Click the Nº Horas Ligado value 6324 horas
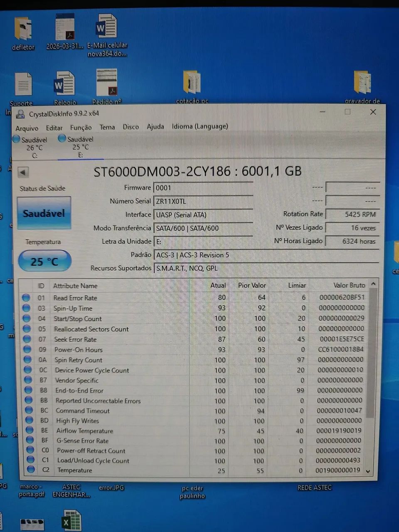 pos(352,241)
